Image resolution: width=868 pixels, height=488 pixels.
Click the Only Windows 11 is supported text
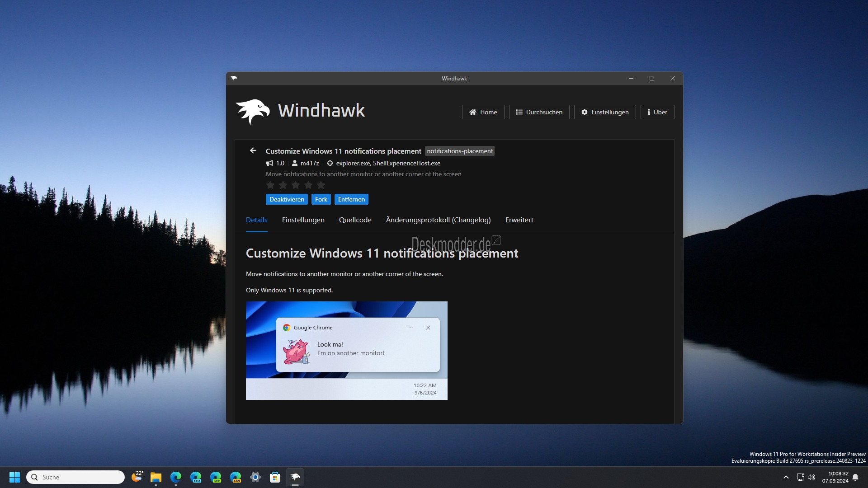(x=289, y=290)
